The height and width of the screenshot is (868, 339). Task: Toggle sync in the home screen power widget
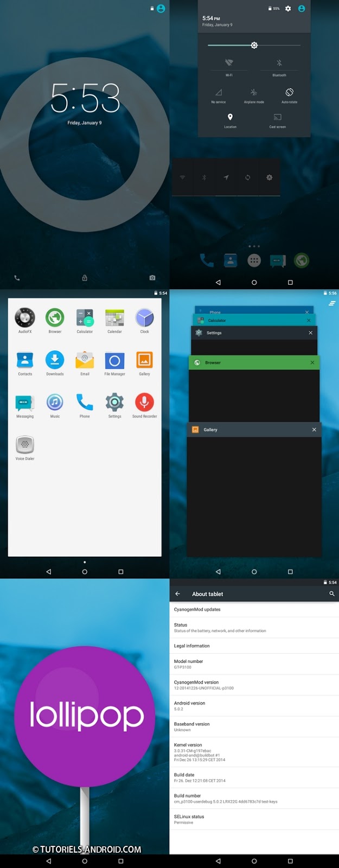coord(247,177)
